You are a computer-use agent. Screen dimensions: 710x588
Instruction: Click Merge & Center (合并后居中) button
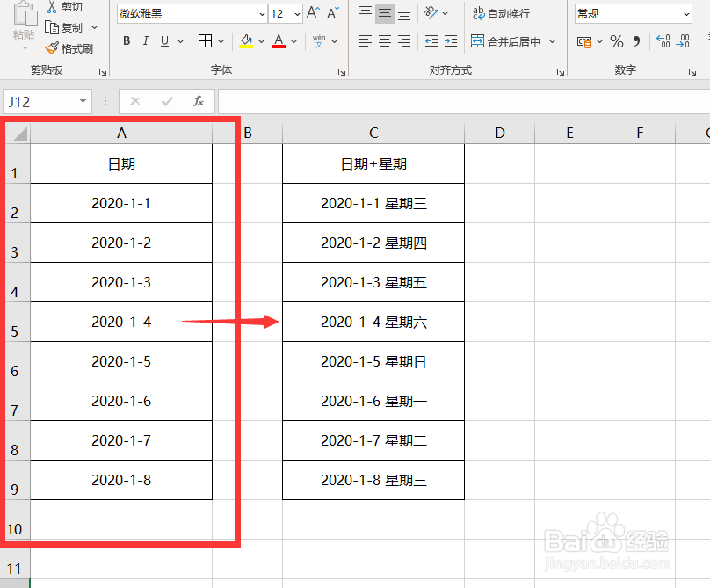coord(505,41)
